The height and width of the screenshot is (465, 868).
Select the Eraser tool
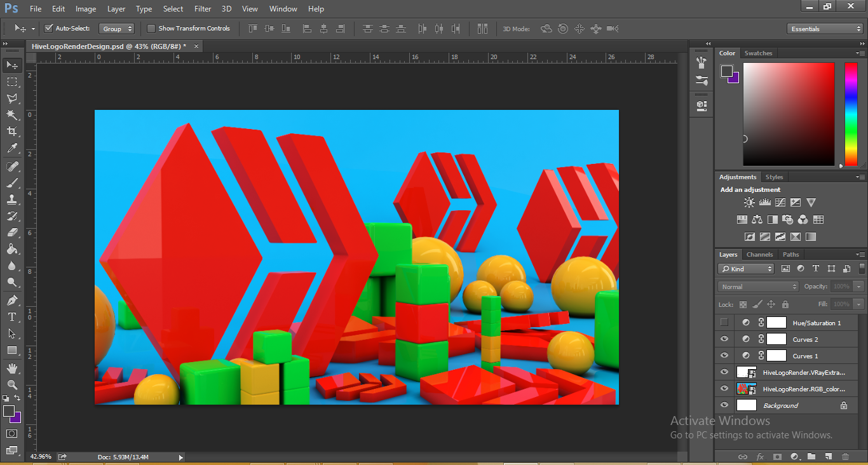[12, 232]
